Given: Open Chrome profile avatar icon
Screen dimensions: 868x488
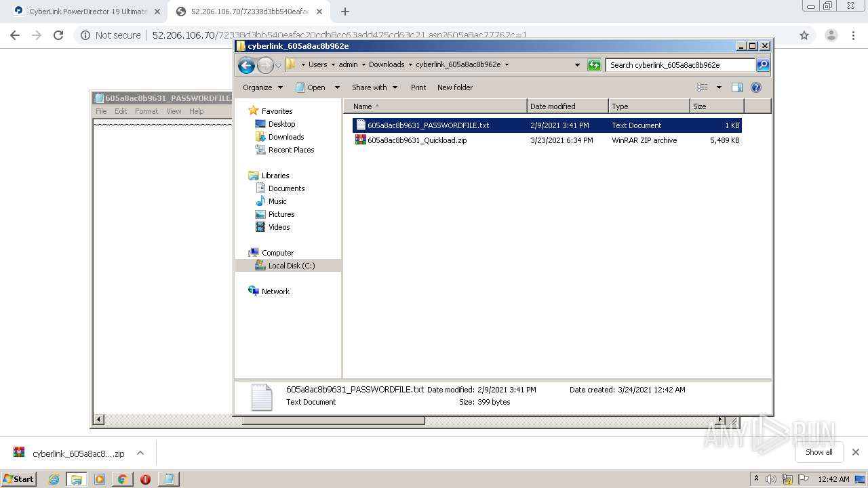Looking at the screenshot, I should click(831, 35).
